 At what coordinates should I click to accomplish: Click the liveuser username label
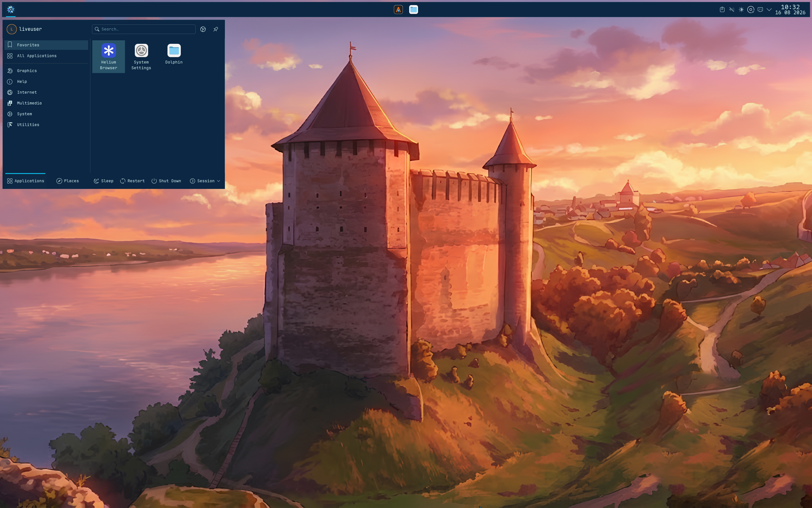[30, 29]
